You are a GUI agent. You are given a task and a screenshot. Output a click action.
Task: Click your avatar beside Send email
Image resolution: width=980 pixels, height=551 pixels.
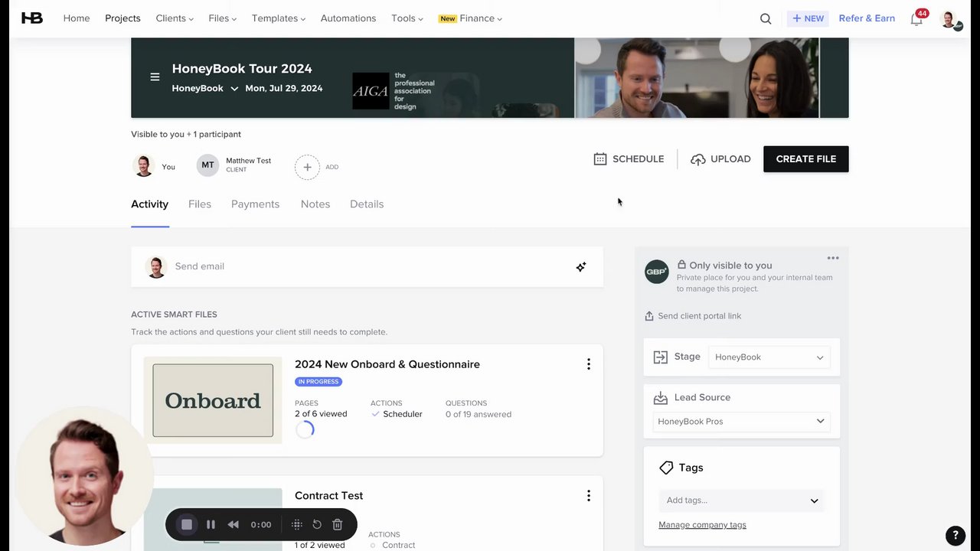tap(156, 266)
